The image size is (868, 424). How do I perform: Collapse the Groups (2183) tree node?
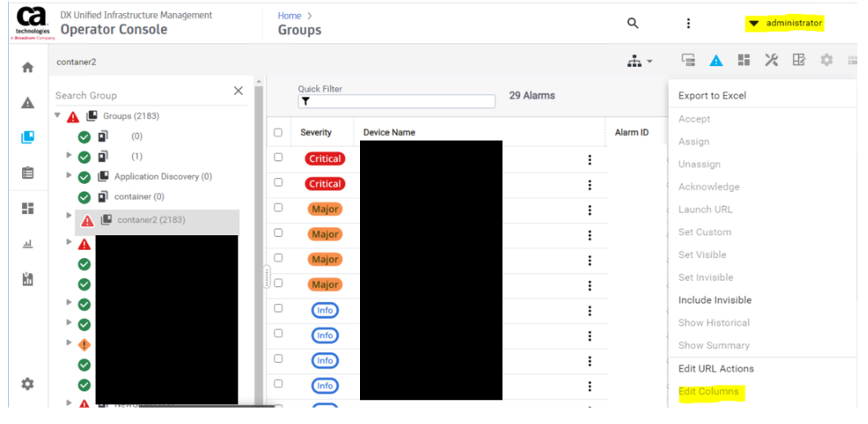tap(57, 116)
